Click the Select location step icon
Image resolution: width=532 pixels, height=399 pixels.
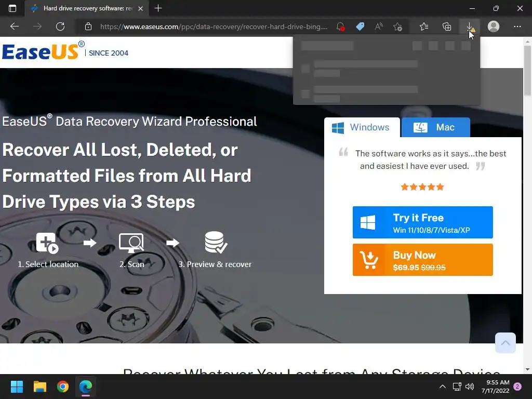pos(47,243)
